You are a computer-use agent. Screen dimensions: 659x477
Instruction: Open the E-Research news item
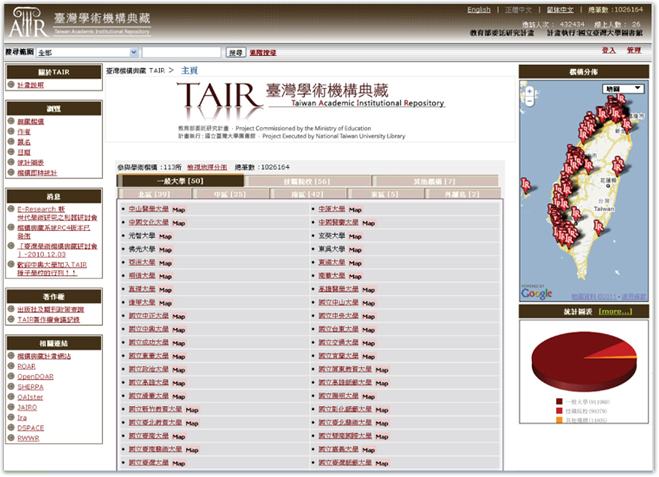tap(57, 213)
